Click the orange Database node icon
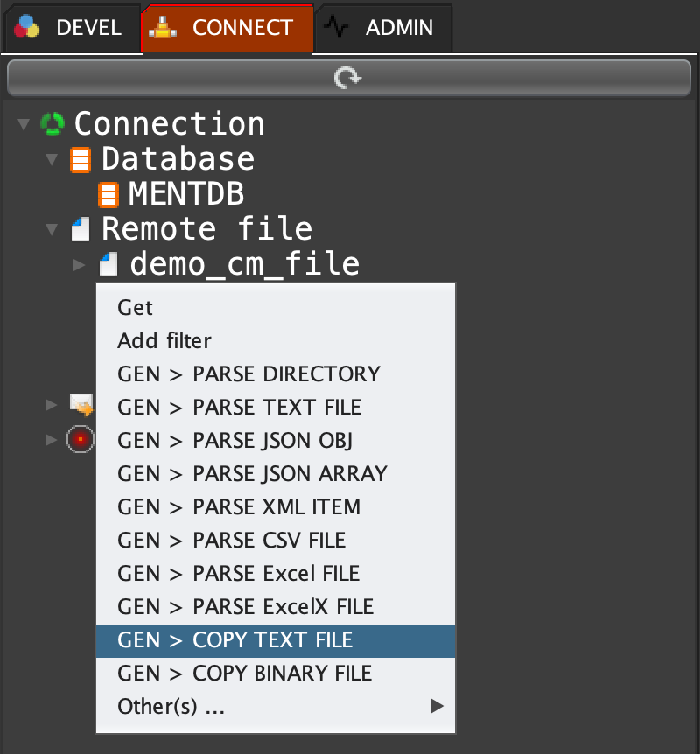 tap(80, 159)
